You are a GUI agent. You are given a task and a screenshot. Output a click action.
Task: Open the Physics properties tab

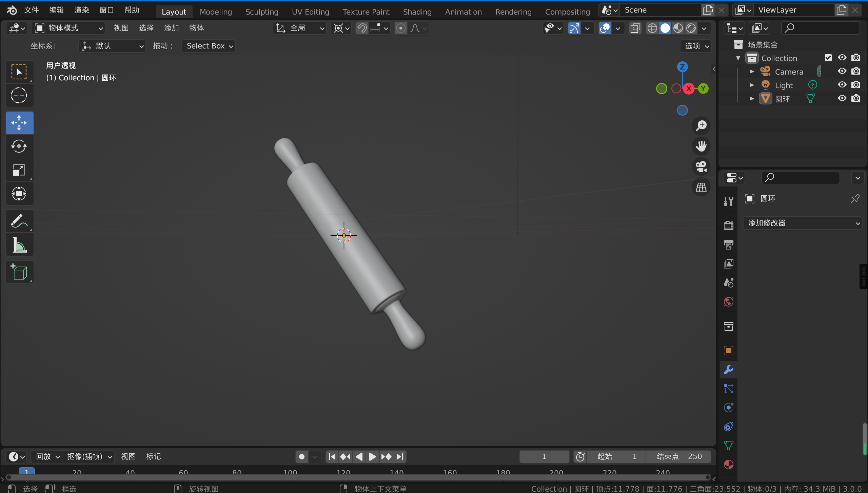point(728,407)
